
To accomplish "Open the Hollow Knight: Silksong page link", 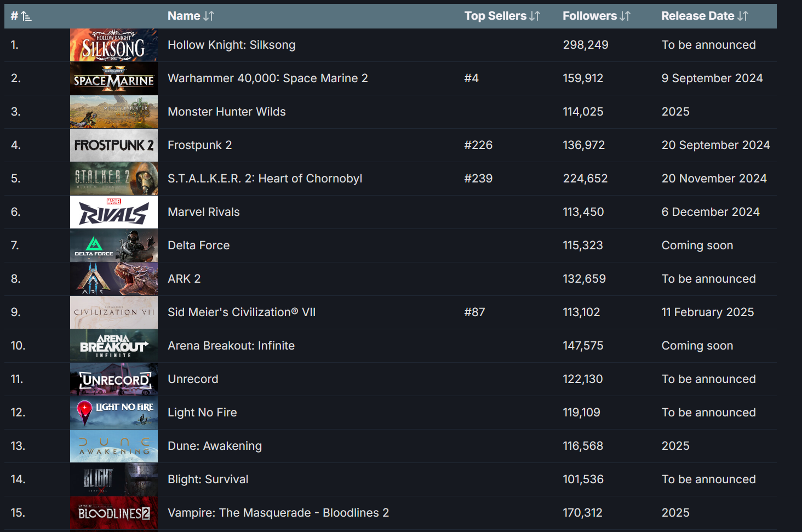I will (x=231, y=44).
